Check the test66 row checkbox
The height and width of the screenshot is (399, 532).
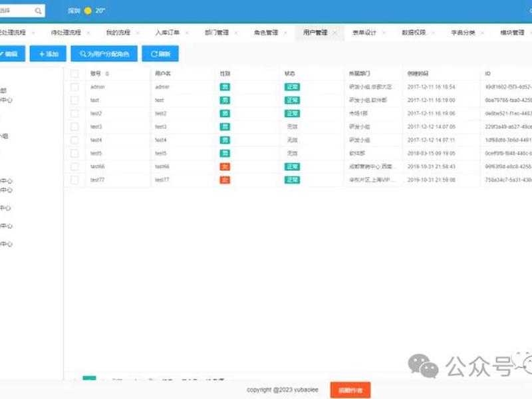coord(74,167)
